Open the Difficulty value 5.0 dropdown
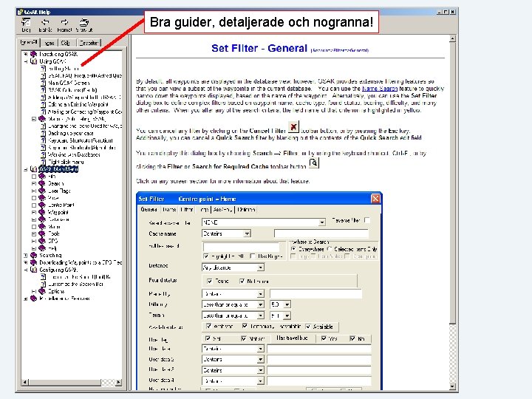This screenshot has width=532, height=399. (x=287, y=304)
